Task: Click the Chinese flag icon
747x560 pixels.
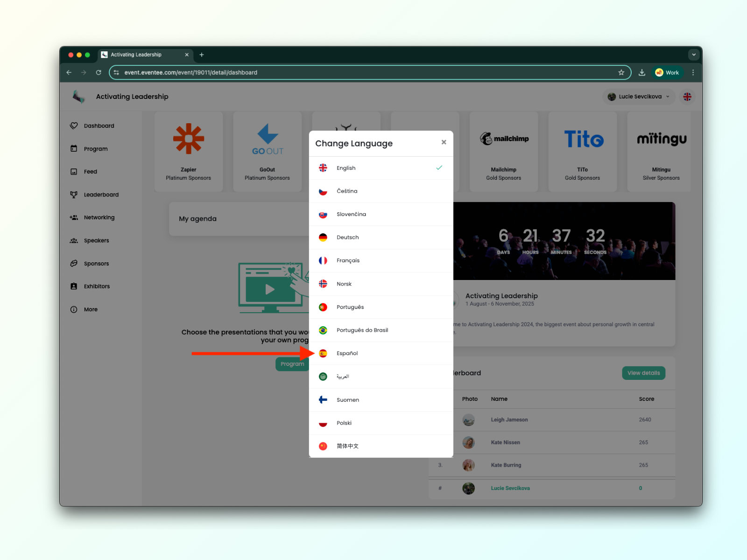Action: pos(323,446)
